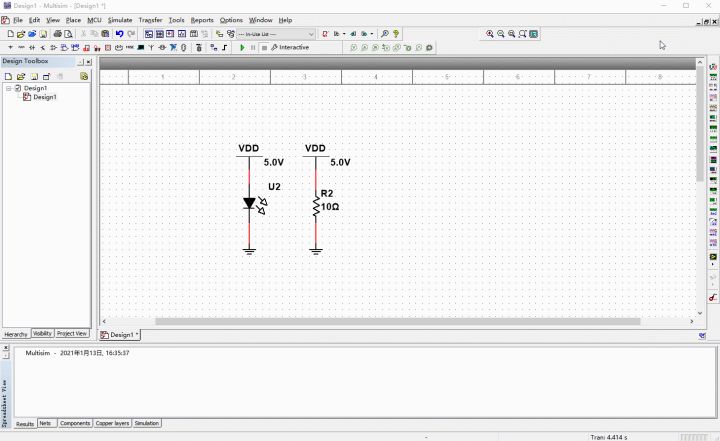
Task: Click the LED component U2 on canvas
Action: [250, 203]
